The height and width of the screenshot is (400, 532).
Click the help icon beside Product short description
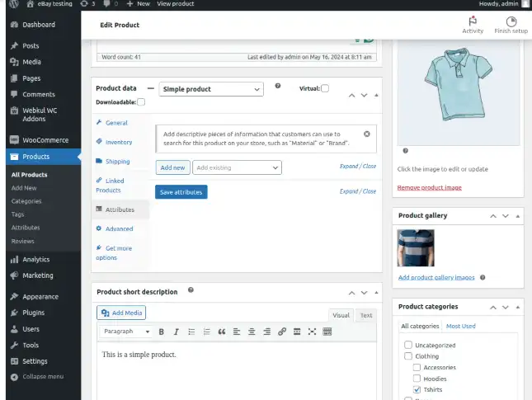pyautogui.click(x=191, y=290)
